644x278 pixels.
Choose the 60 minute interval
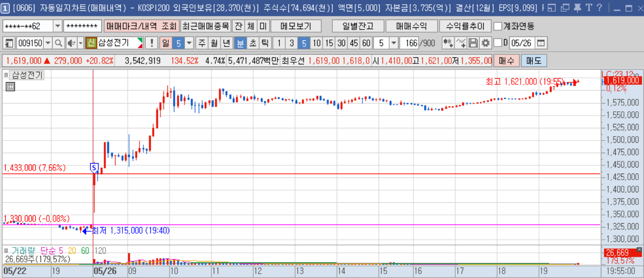click(x=366, y=43)
